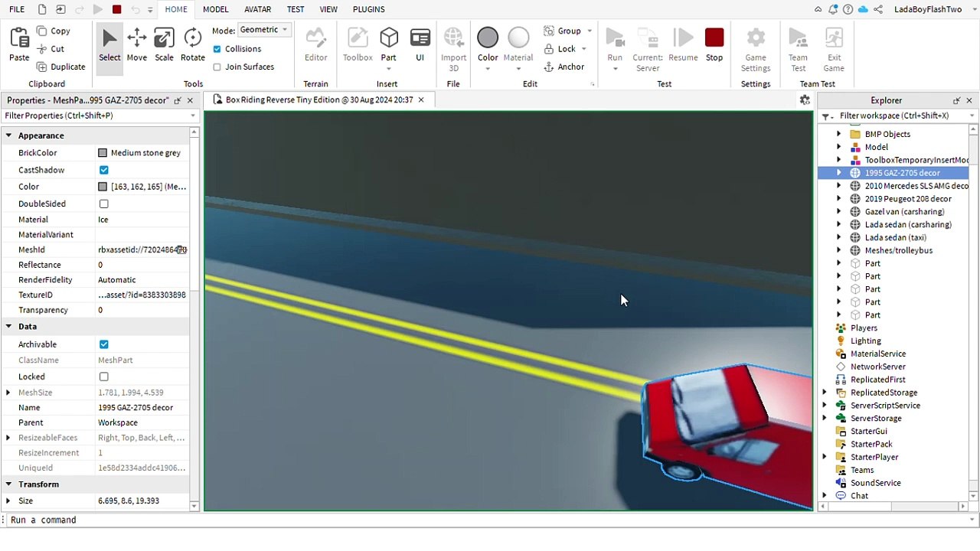Click the Team Test icon

pyautogui.click(x=798, y=38)
